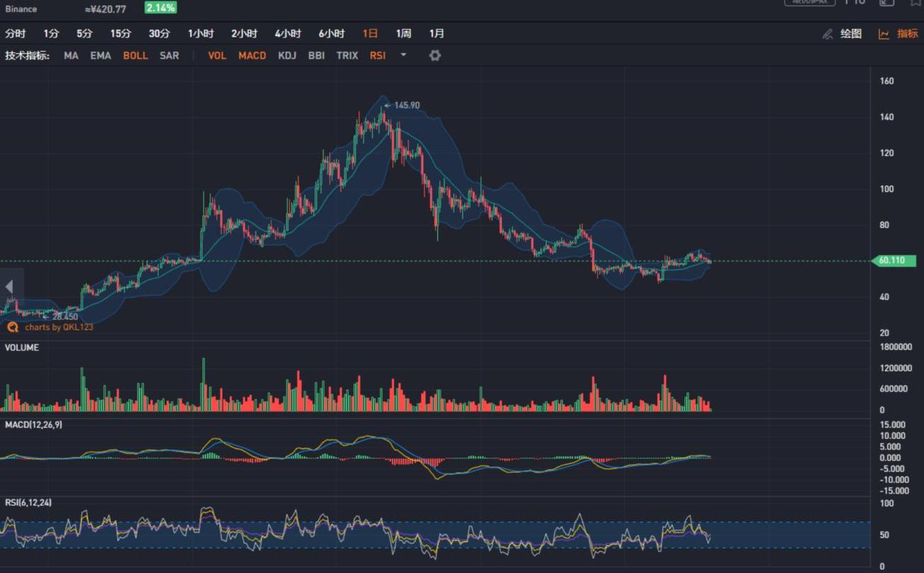
Task: Click the green 2.14% change badge
Action: coord(161,8)
